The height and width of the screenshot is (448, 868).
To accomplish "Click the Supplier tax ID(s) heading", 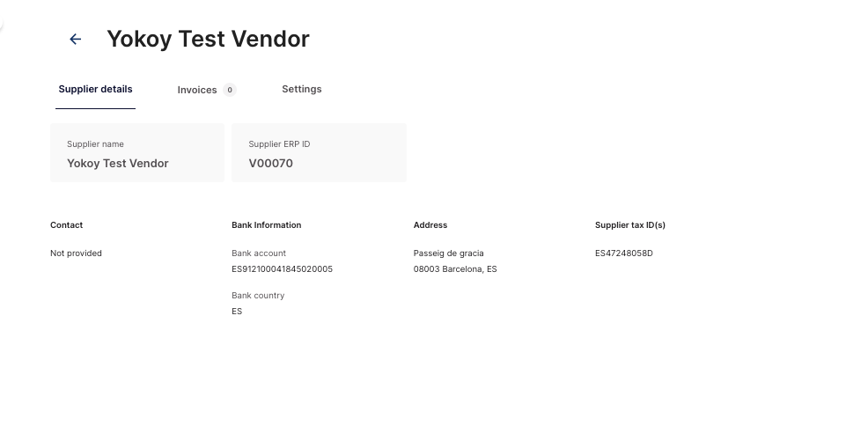I will (x=630, y=224).
